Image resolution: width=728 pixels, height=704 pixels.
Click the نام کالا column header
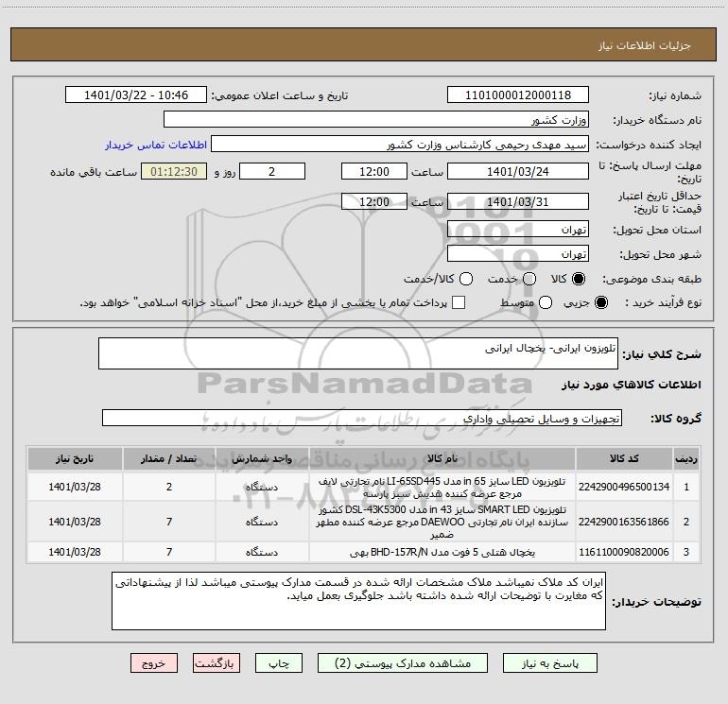pyautogui.click(x=442, y=458)
